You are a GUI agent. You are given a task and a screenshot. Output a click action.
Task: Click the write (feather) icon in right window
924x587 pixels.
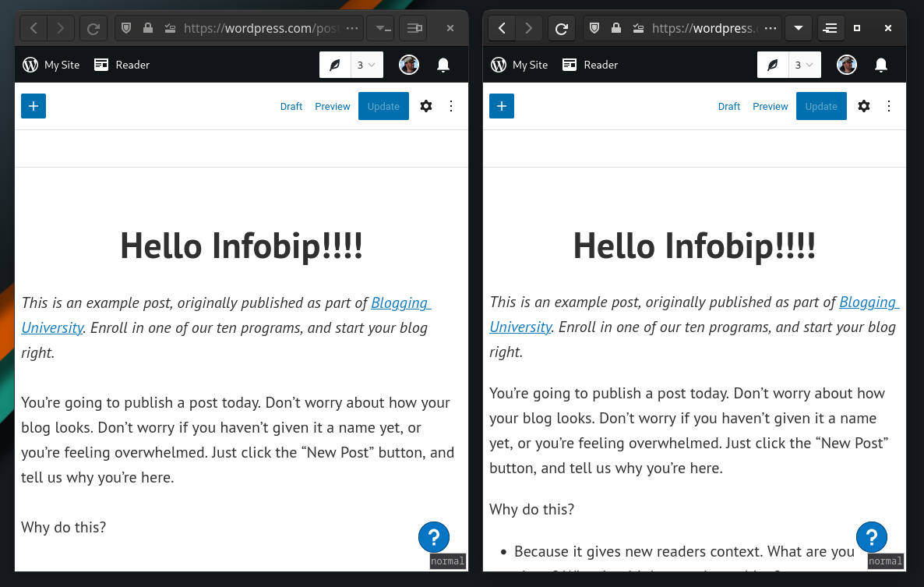(773, 65)
